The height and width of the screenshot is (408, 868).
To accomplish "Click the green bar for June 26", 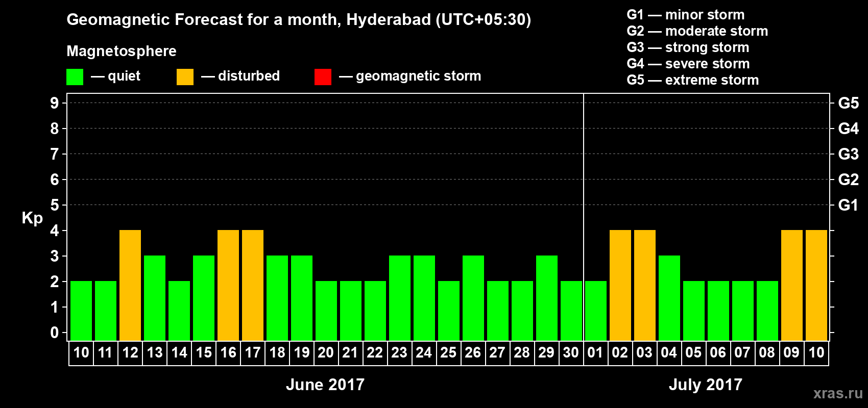I will tap(473, 298).
